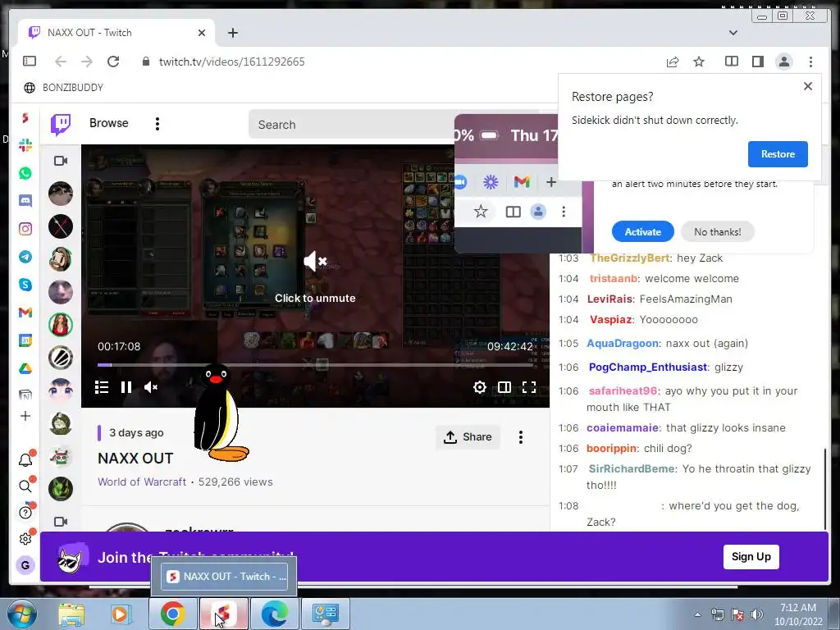Viewport: 840px width, 630px height.
Task: Open WhatsApp in the Sidekick sidebar
Action: pyautogui.click(x=25, y=173)
